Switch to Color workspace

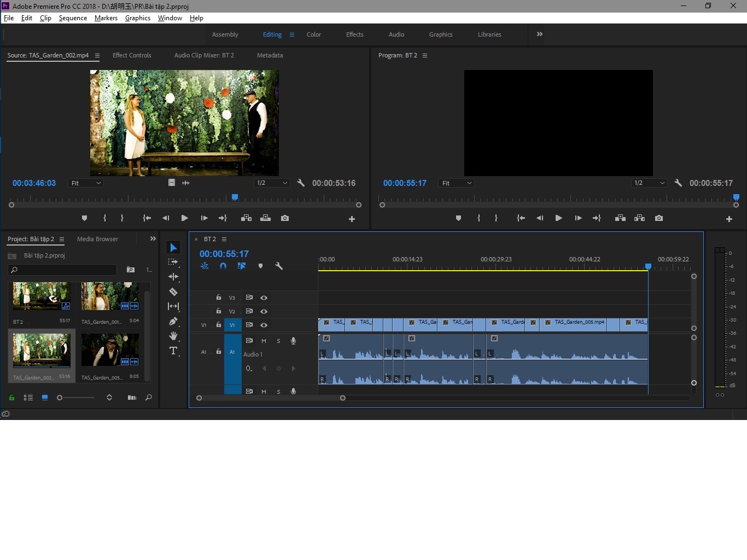coord(314,34)
